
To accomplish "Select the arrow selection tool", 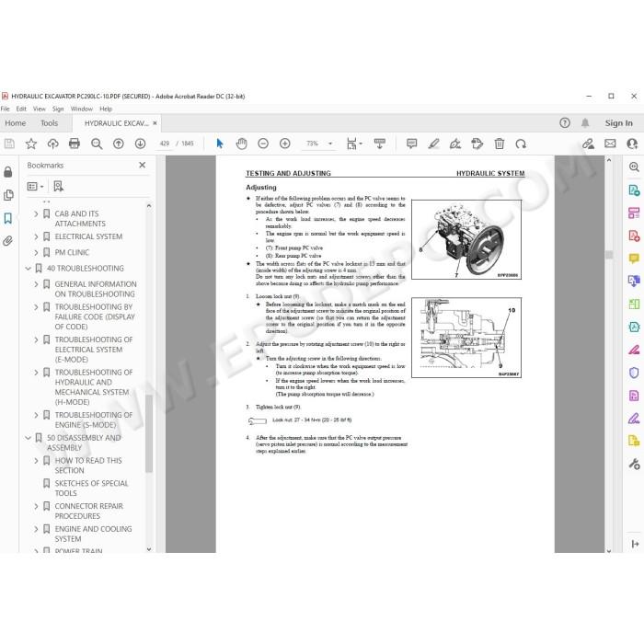I will pos(220,144).
